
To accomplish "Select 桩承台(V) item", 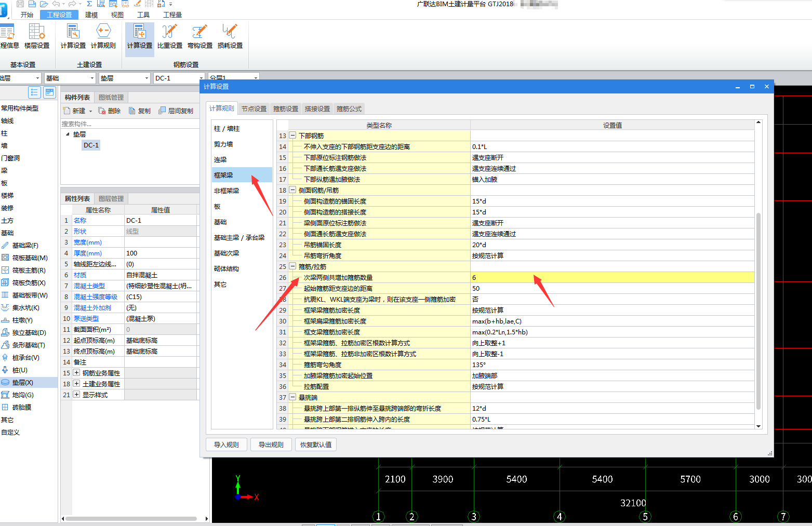I will (25, 357).
